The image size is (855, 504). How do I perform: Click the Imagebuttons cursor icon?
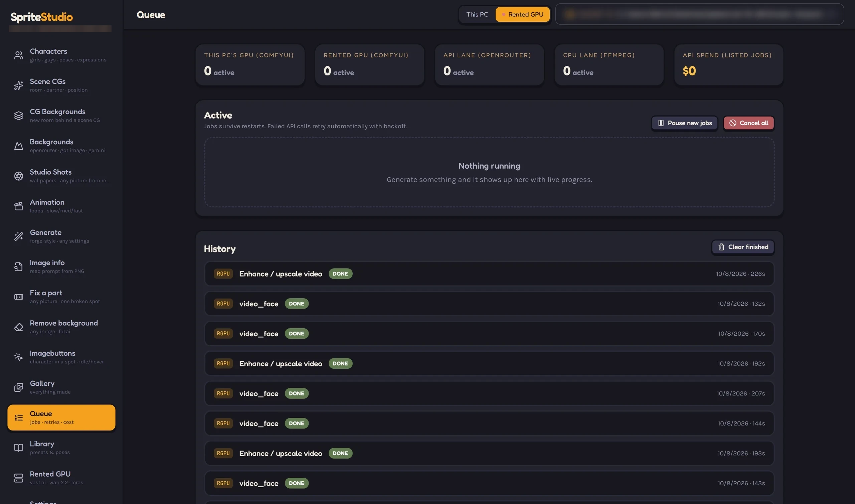(19, 357)
